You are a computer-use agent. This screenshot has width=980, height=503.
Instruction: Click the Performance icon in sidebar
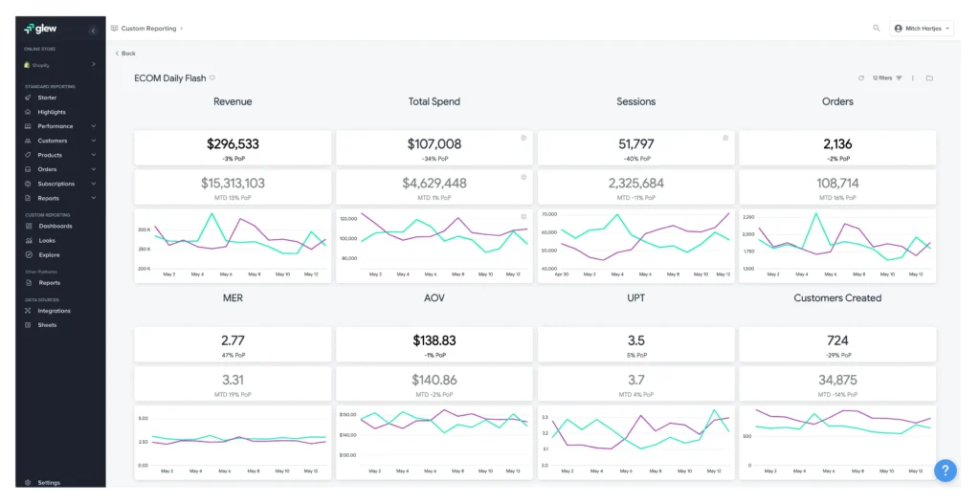[x=28, y=126]
